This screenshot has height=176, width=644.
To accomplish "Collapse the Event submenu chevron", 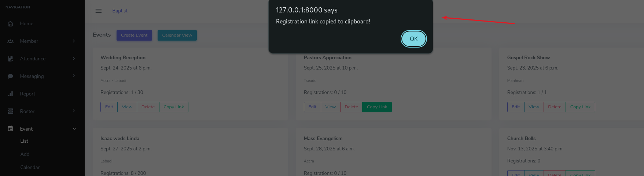I will pos(74,129).
